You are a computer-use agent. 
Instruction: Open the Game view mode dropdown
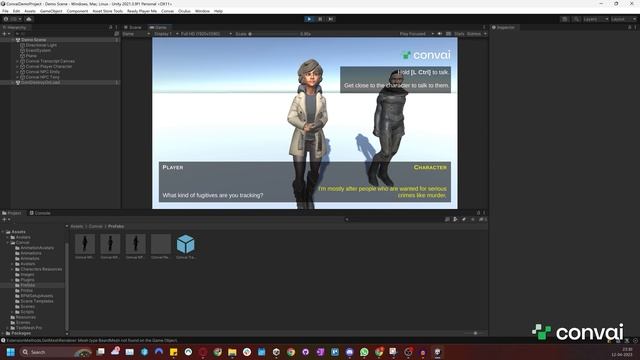136,34
